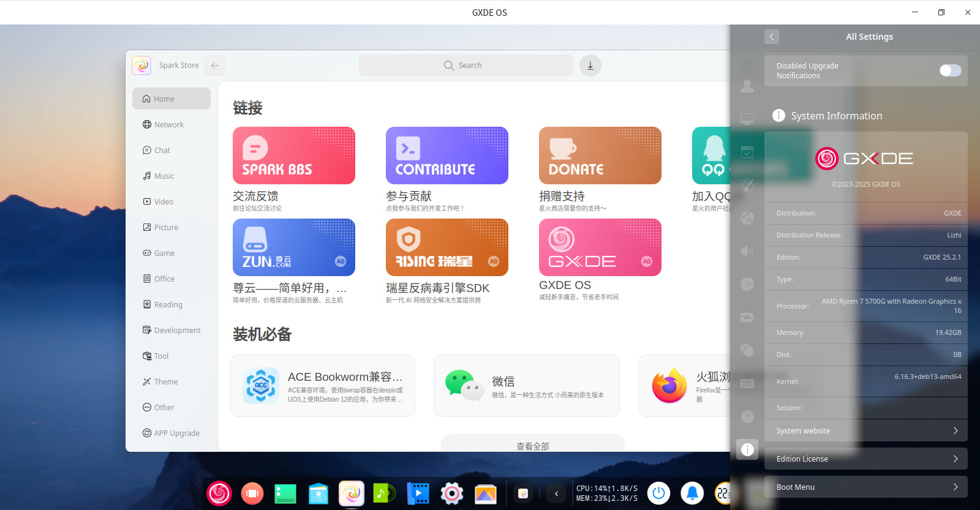
Task: Expand the dock tray arrow
Action: (556, 493)
